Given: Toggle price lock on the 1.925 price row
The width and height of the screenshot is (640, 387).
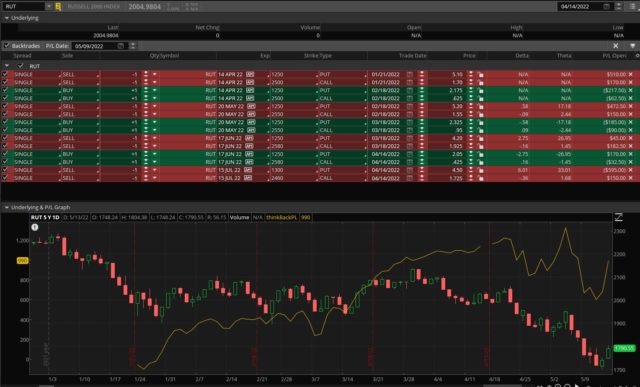Looking at the screenshot, I should pos(481,146).
